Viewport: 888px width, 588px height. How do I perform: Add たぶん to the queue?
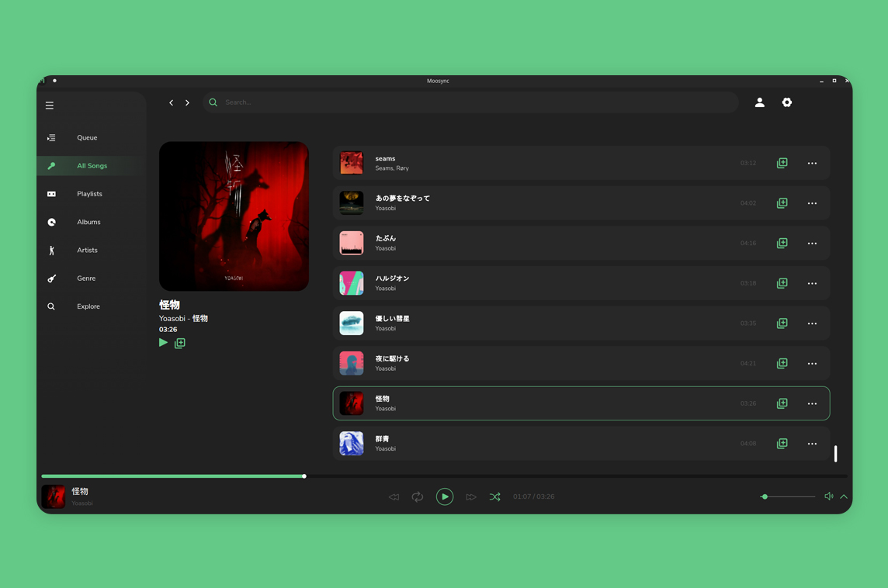pyautogui.click(x=782, y=244)
